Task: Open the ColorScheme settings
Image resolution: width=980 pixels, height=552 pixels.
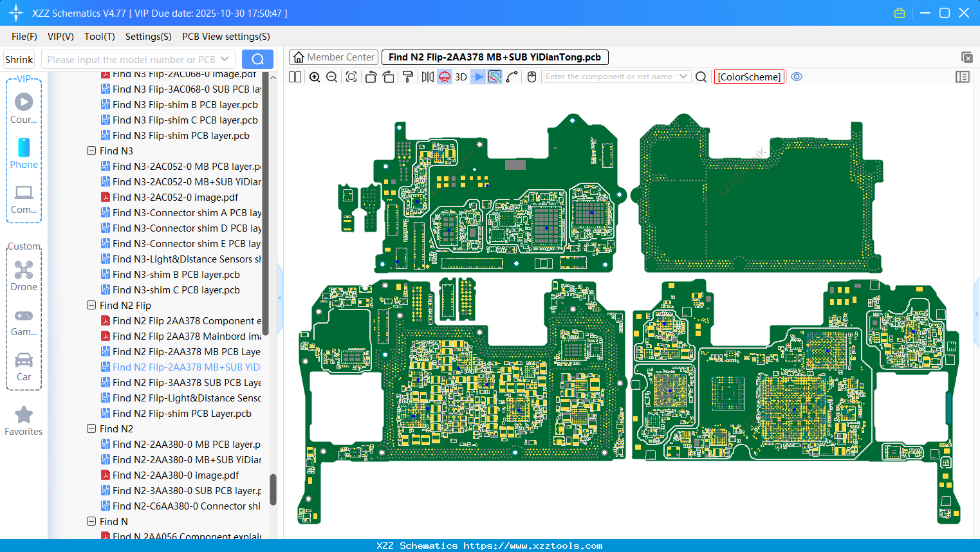Action: (749, 77)
